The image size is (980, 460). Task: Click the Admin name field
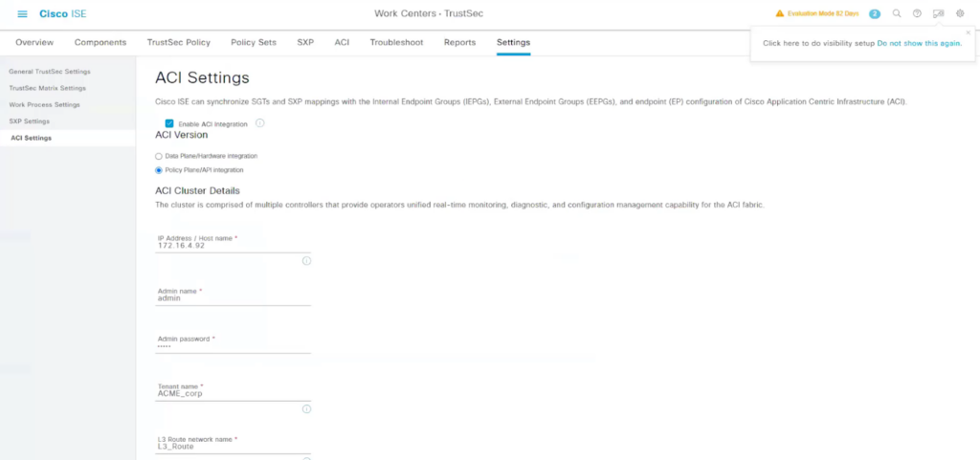point(233,298)
